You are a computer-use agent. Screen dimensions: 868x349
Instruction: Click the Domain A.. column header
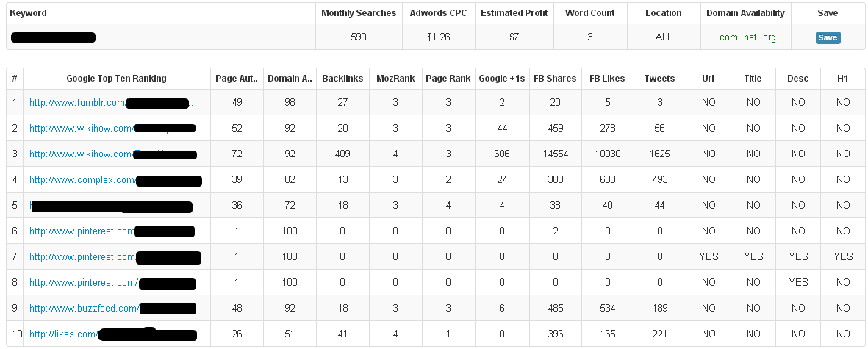click(x=290, y=79)
